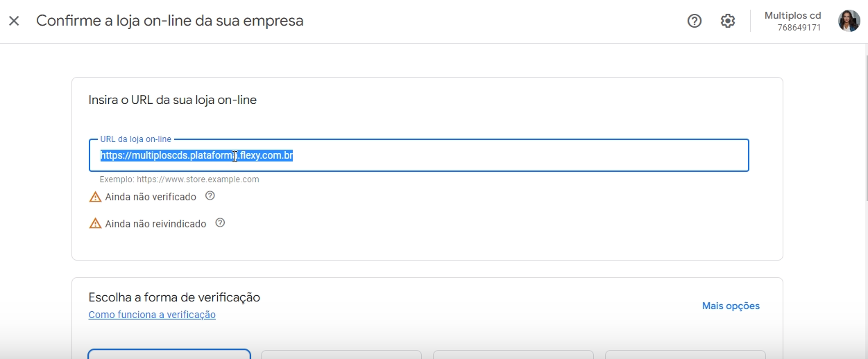Select the third verification method card
The width and height of the screenshot is (868, 359).
(513, 354)
